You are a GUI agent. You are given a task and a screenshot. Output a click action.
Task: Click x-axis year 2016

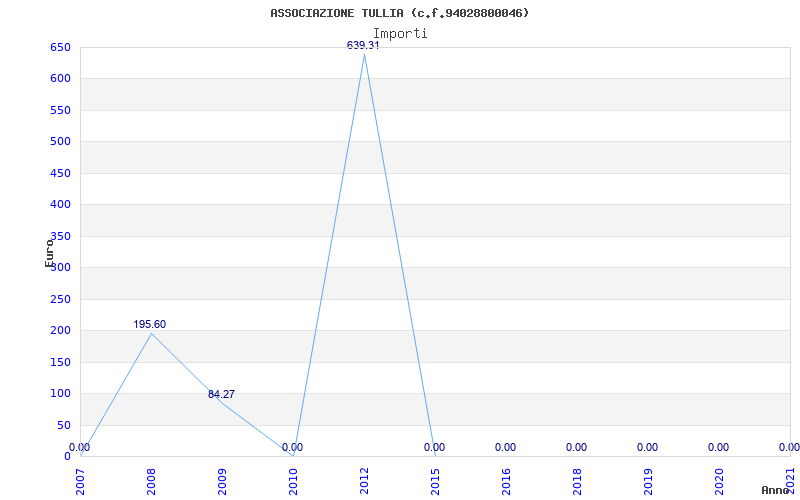pyautogui.click(x=506, y=482)
